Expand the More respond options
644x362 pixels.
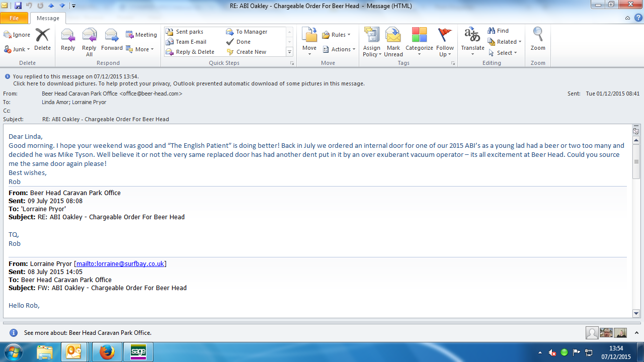tap(140, 49)
